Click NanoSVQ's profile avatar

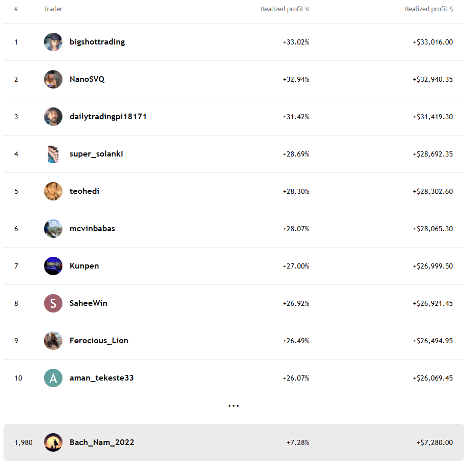(53, 79)
